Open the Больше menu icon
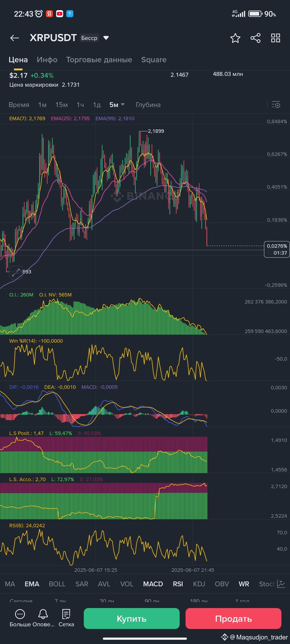Screen dimensions: 290x644 click(x=20, y=614)
